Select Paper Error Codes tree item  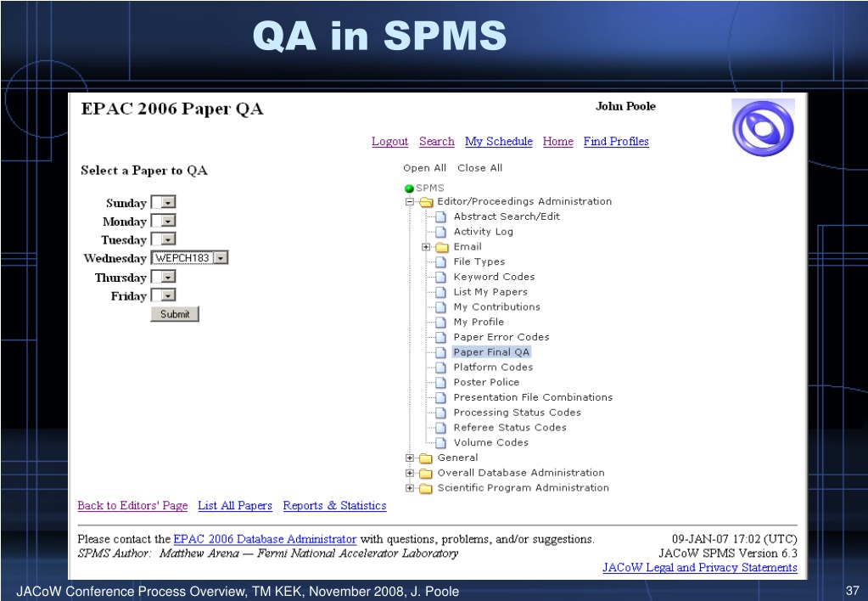(501, 337)
